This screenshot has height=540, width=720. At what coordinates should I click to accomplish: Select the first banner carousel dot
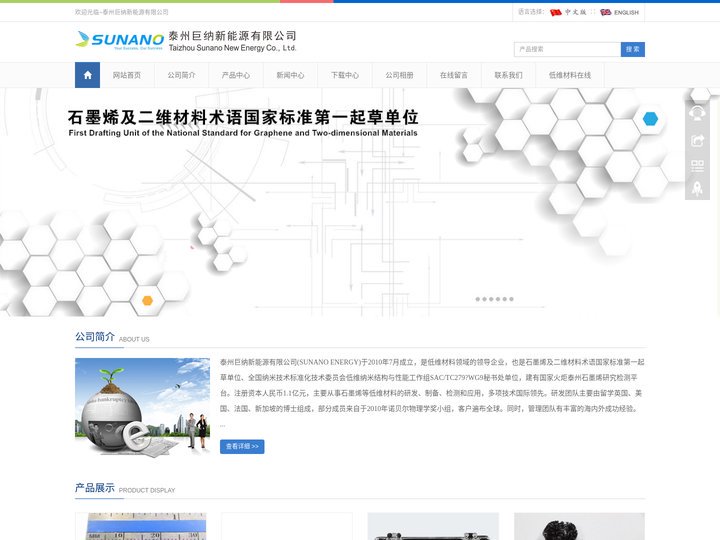tap(478, 299)
